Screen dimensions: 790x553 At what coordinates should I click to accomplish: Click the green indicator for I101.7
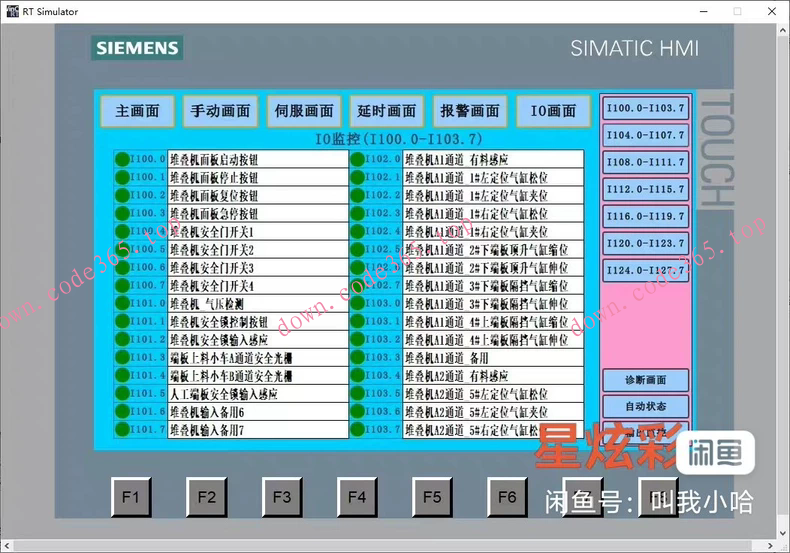(122, 430)
